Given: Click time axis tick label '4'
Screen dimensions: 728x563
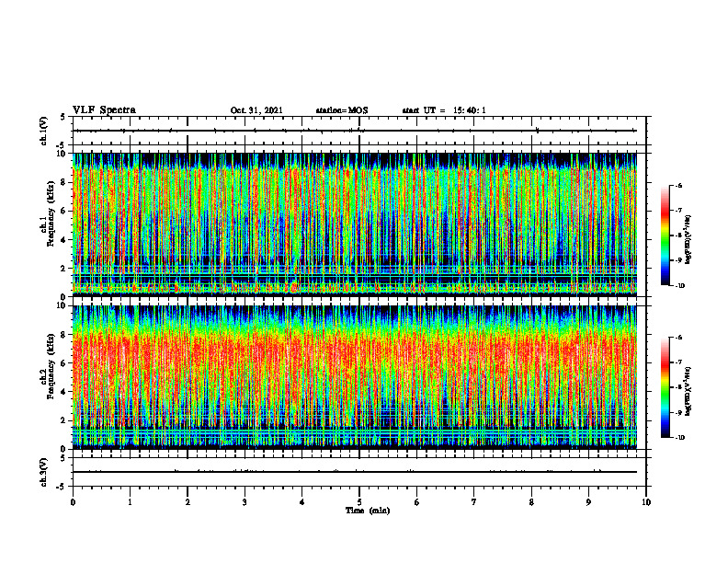Looking at the screenshot, I should 302,502.
